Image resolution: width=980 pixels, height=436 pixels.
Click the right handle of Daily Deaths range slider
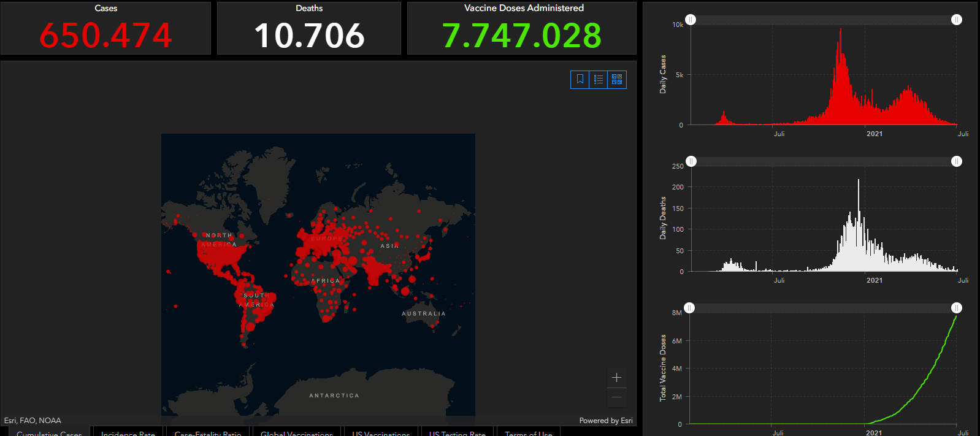tap(957, 161)
